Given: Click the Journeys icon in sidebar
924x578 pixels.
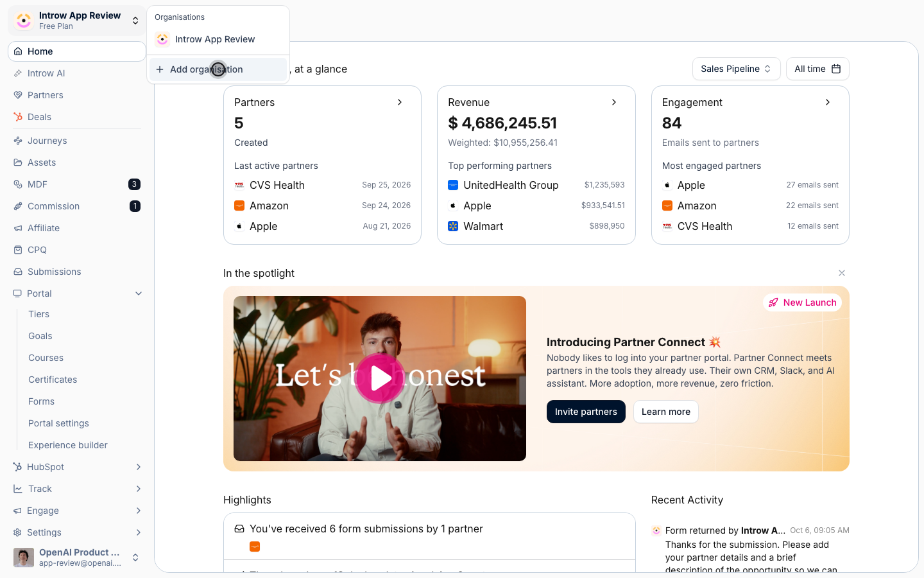Looking at the screenshot, I should (18, 141).
